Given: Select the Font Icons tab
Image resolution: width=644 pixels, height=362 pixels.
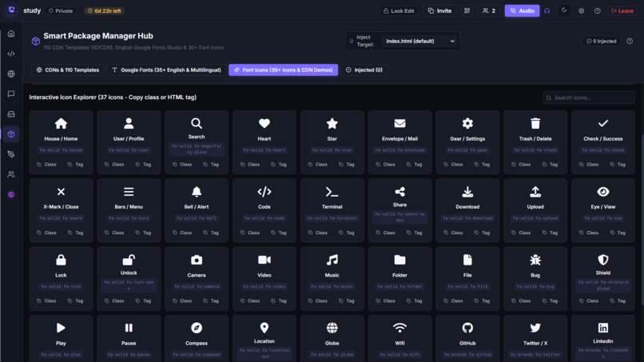Looking at the screenshot, I should point(284,70).
